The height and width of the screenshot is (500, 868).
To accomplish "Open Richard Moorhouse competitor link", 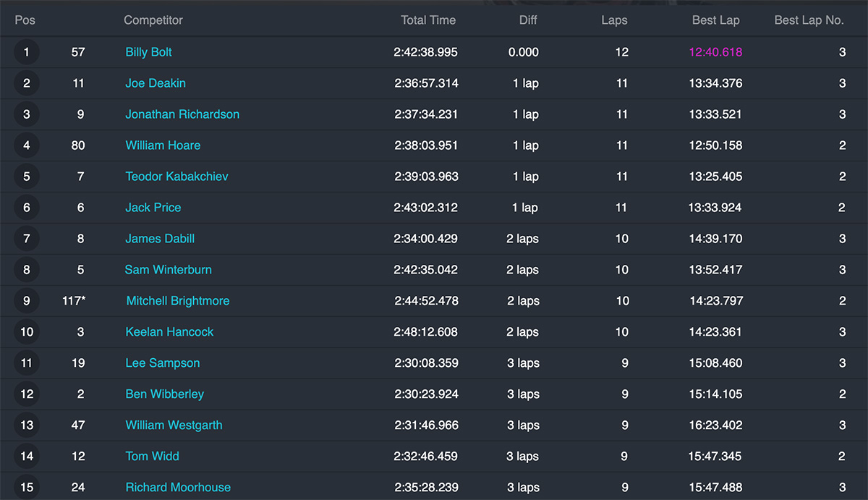I will click(178, 488).
